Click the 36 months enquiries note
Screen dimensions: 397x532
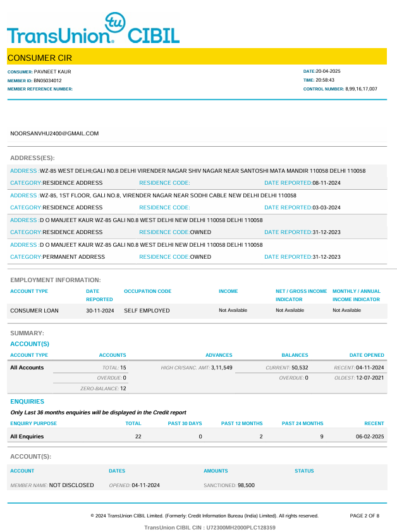(99, 412)
